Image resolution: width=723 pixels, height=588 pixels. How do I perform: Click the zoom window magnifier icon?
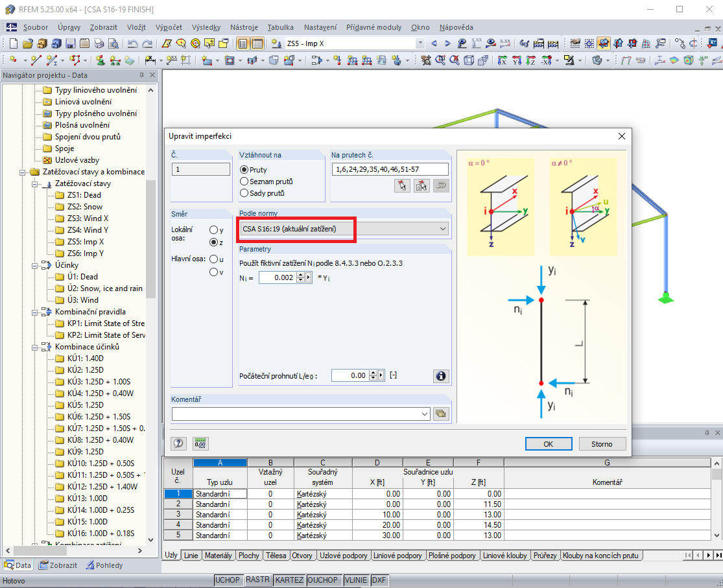point(440,60)
